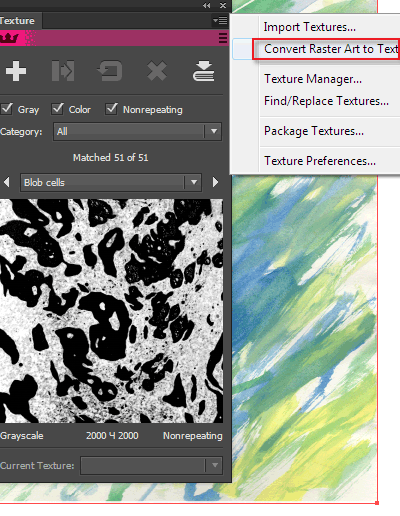Screen dimensions: 400x516
Task: Go to next texture with right arrow
Action: tap(215, 182)
